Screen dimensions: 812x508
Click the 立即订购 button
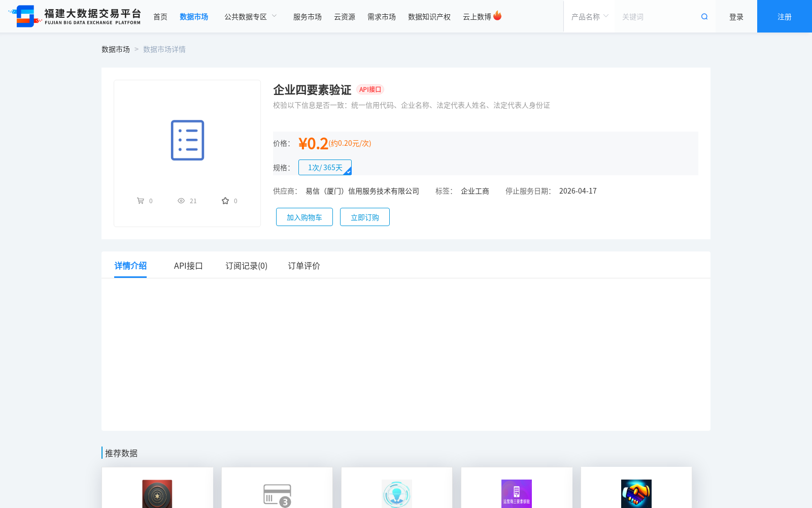pyautogui.click(x=365, y=217)
